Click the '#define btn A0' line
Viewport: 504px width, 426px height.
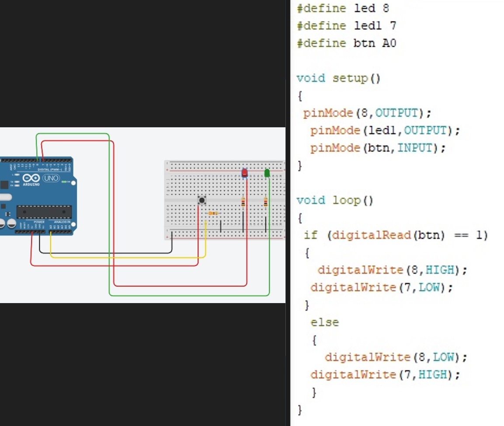point(346,43)
